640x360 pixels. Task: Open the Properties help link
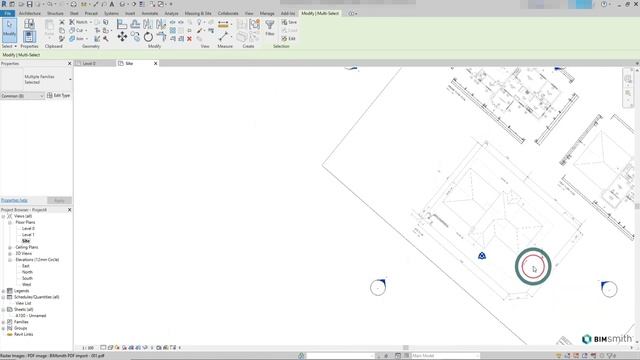[14, 200]
